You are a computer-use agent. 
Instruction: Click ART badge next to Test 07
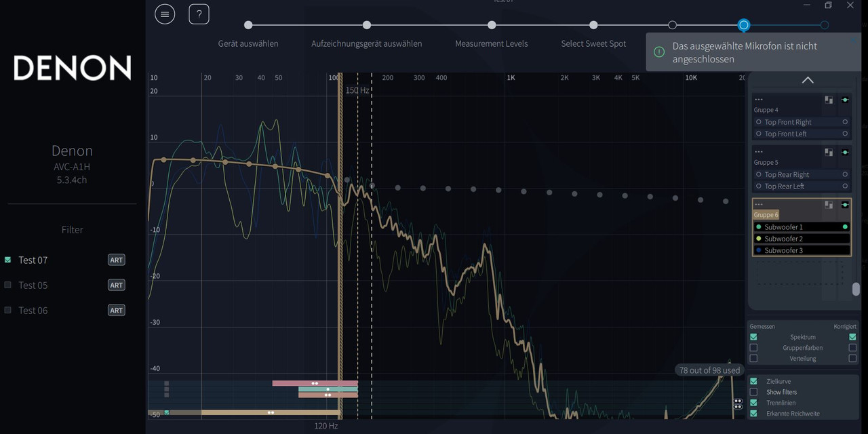click(x=117, y=260)
